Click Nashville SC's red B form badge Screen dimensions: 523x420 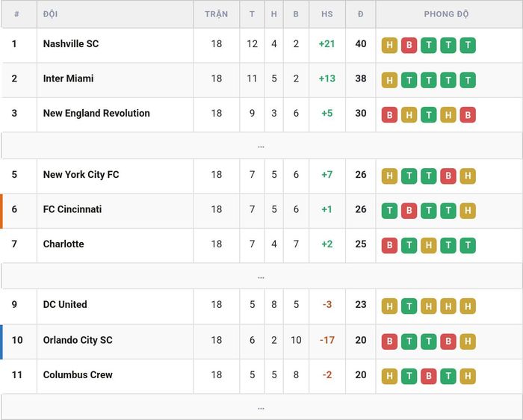(x=409, y=46)
